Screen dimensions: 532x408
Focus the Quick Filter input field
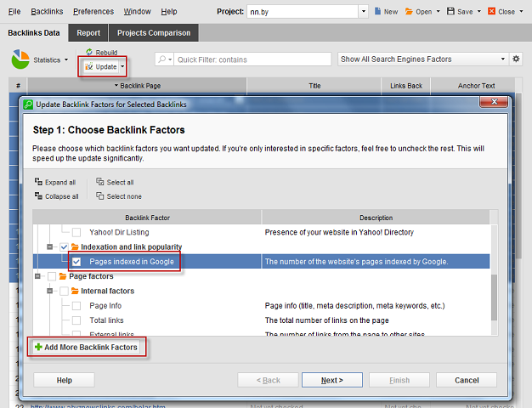tap(252, 59)
